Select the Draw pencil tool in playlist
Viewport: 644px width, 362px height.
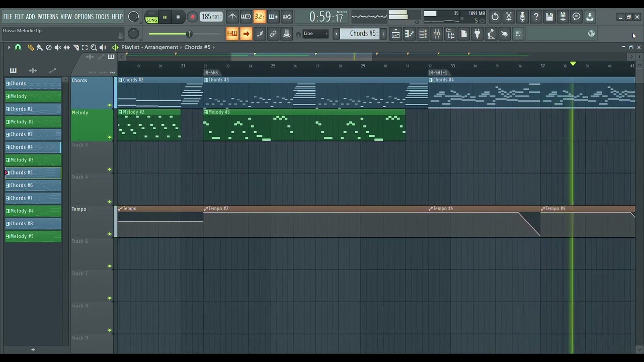pyautogui.click(x=31, y=47)
